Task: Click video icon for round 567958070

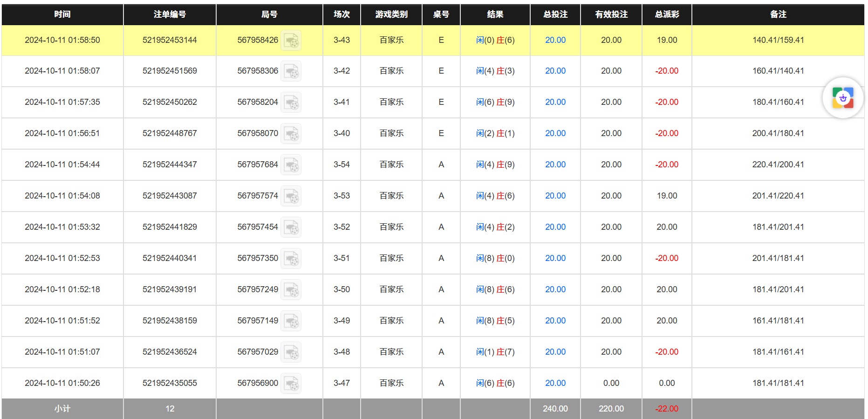Action: 291,134
